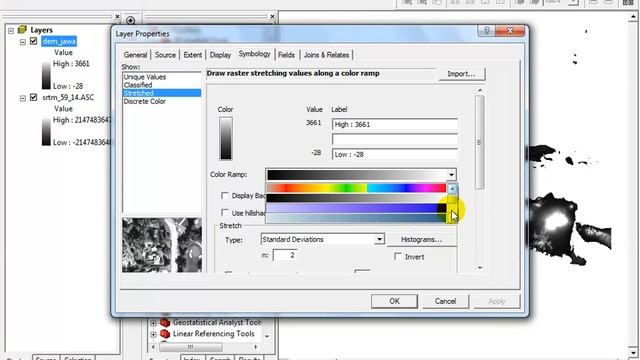Select Classified renderer
The image size is (640, 360).
click(x=138, y=85)
